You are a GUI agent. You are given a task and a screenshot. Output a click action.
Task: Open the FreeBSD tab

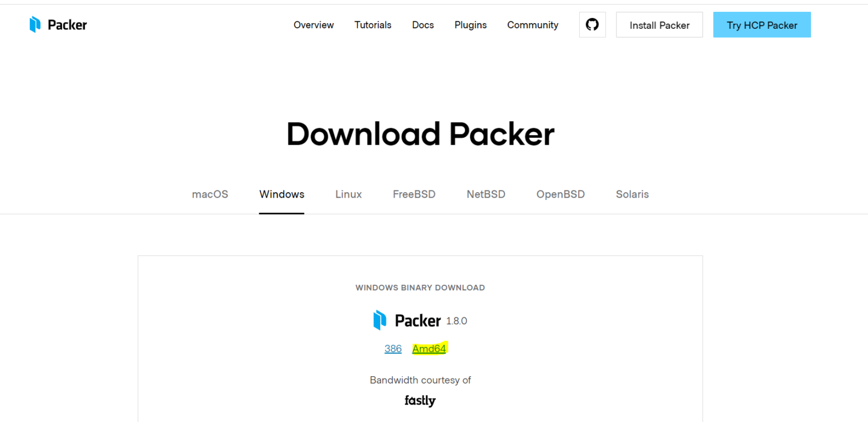click(x=414, y=194)
